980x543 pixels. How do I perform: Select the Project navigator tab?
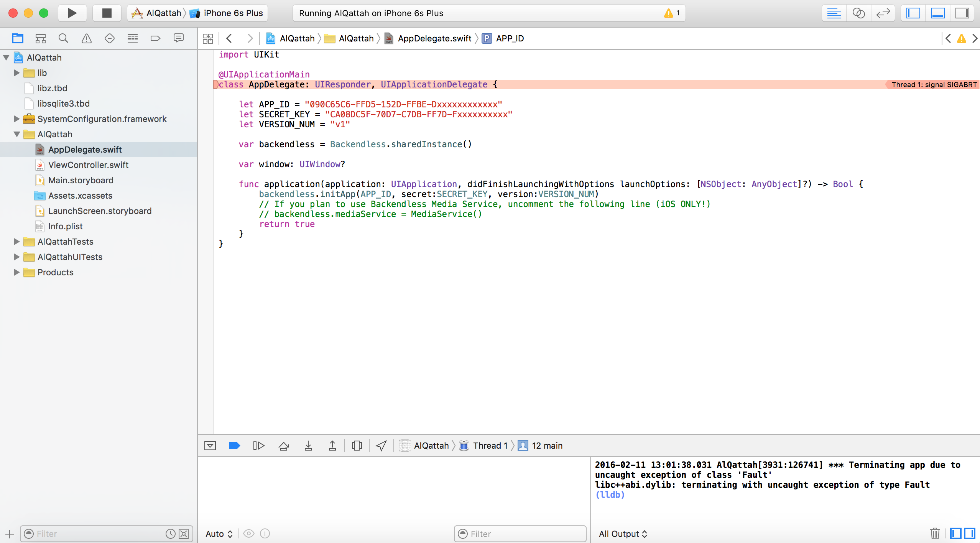click(18, 38)
